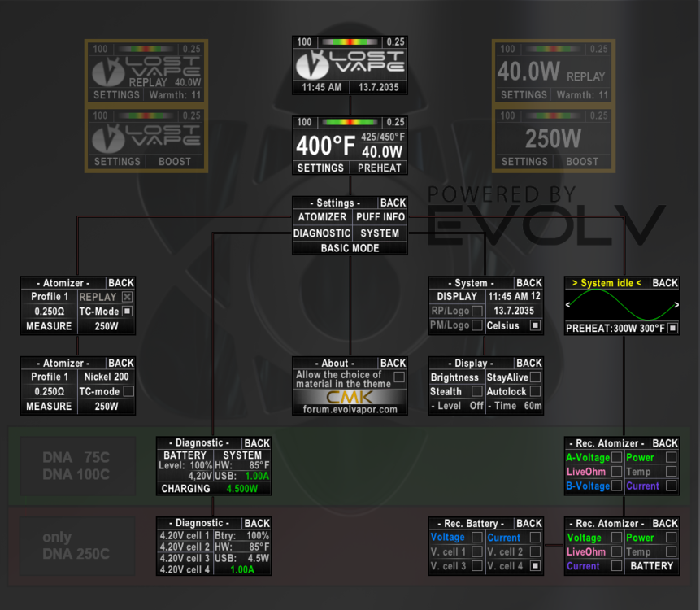Open DISPLAY in the System screen
The image size is (700, 610).
click(x=457, y=297)
